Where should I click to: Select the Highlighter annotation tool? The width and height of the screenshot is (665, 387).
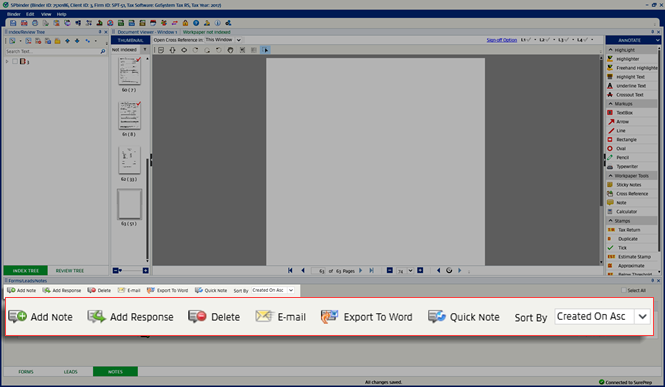[x=627, y=59]
